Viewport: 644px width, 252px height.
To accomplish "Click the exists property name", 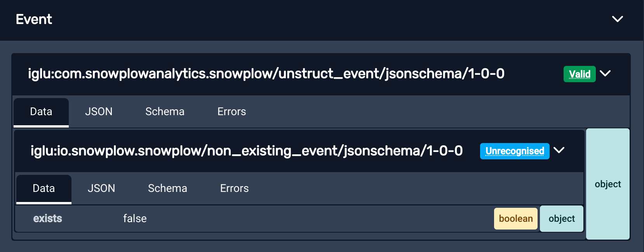I will pyautogui.click(x=47, y=218).
